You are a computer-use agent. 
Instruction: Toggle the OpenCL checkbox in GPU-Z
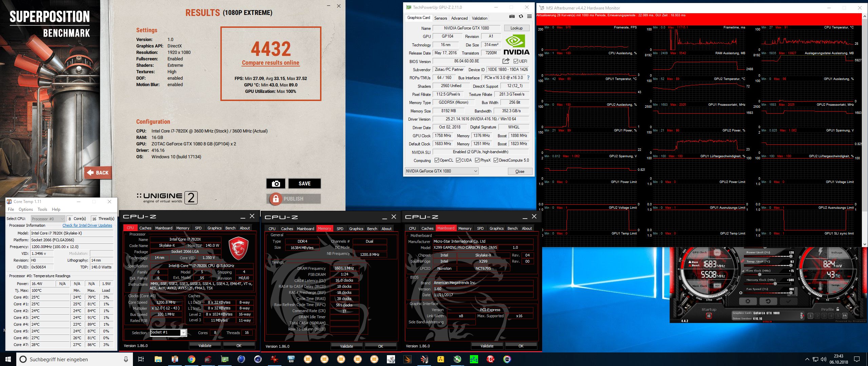[x=437, y=160]
